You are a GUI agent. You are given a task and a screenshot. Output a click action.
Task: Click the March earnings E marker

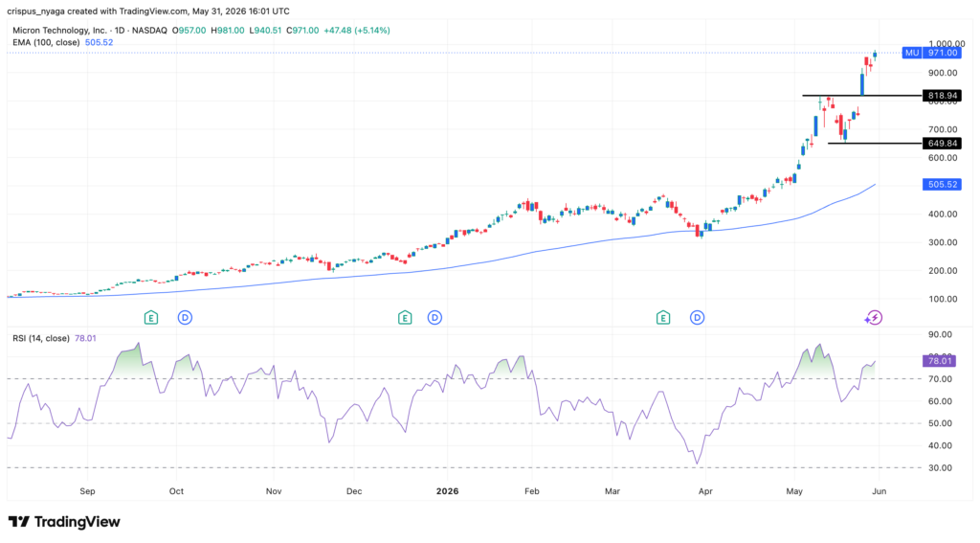(663, 318)
